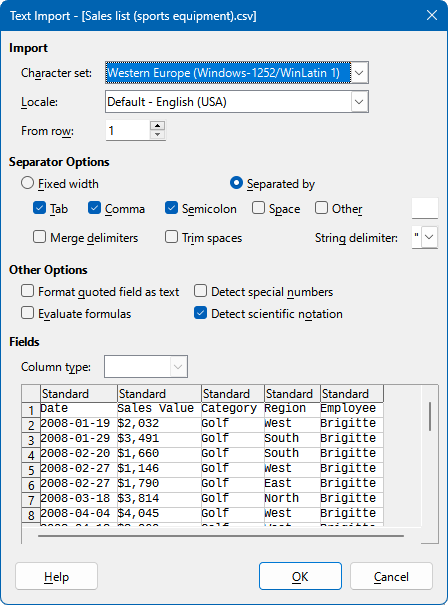Click the From row number field

click(127, 131)
